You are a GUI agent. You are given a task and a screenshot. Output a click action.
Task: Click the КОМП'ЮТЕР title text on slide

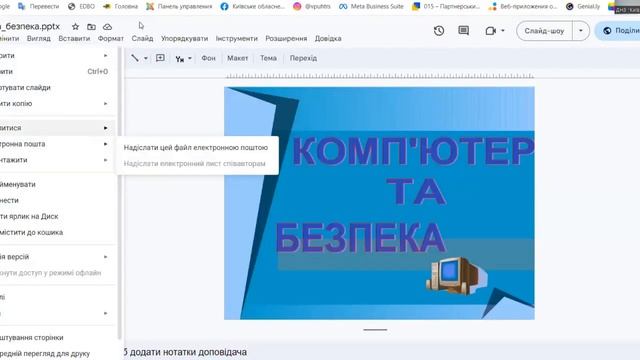413,151
